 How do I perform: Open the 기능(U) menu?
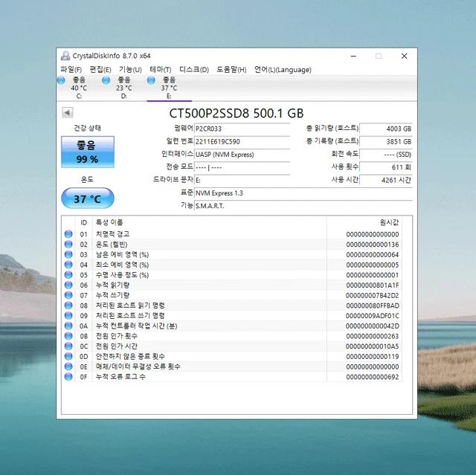[130, 69]
